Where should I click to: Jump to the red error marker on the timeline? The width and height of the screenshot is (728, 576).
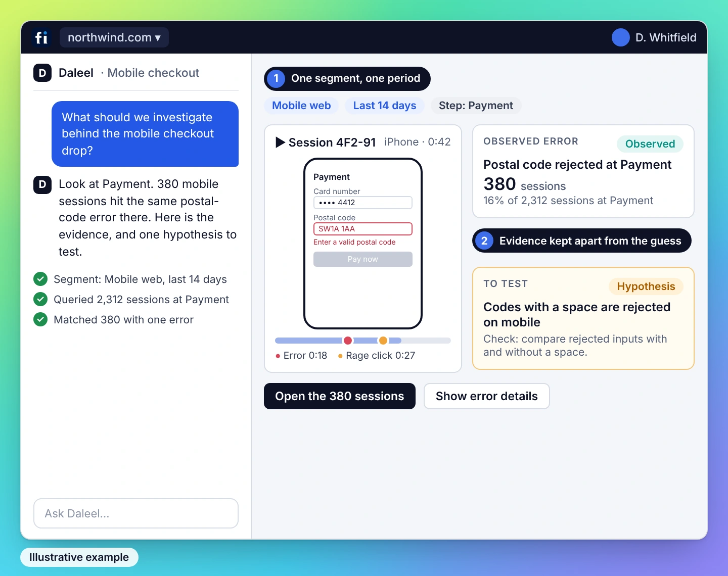(348, 341)
